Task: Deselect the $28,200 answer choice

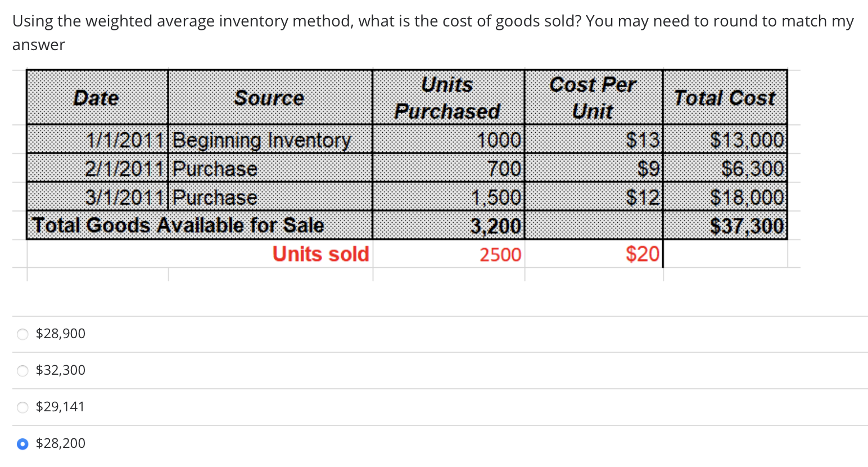Action: 22,443
